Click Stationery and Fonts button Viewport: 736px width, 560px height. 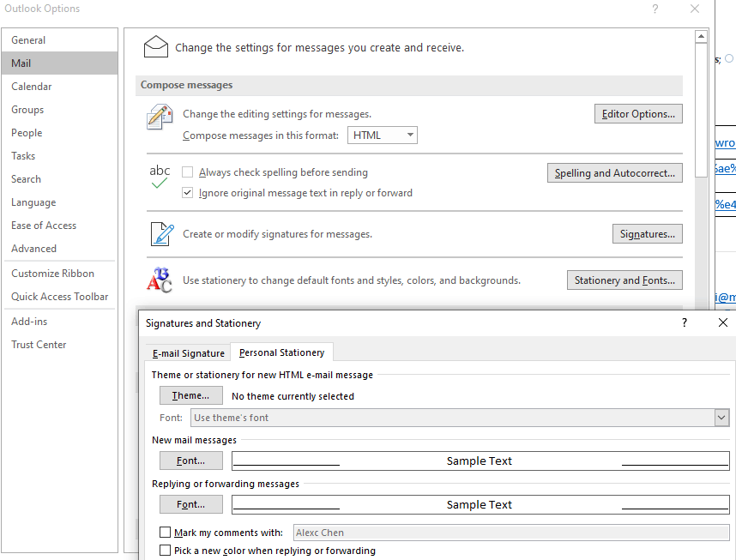tap(624, 280)
